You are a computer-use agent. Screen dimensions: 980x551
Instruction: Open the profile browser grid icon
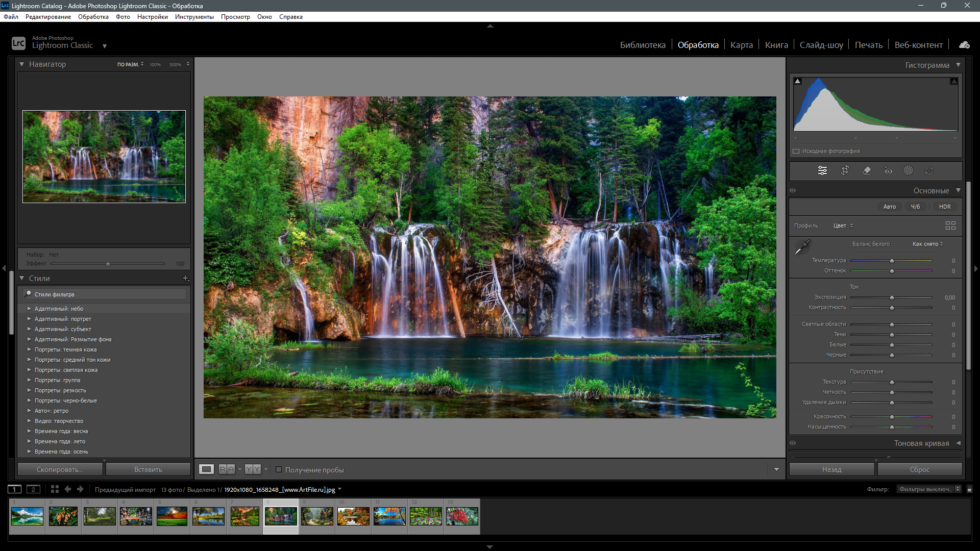point(950,226)
